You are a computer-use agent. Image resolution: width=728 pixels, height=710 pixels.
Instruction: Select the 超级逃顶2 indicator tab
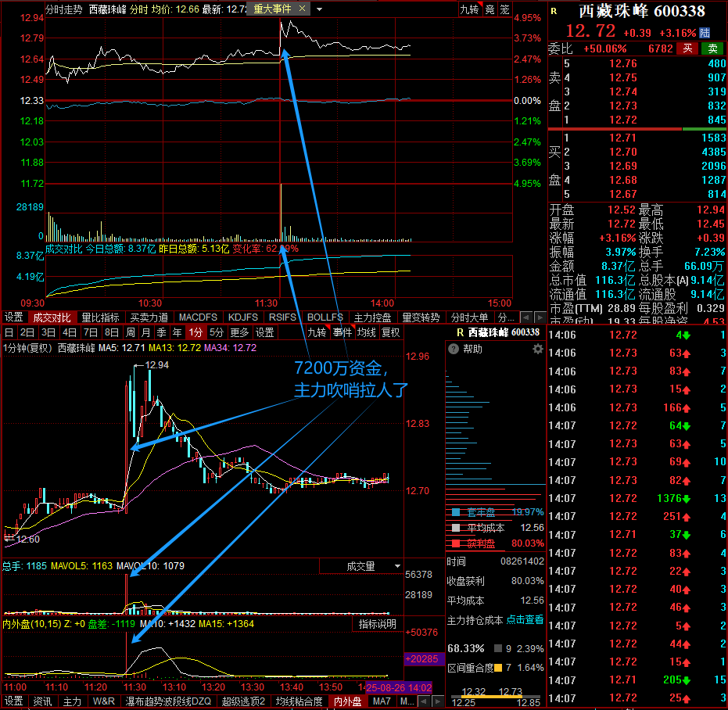[243, 701]
